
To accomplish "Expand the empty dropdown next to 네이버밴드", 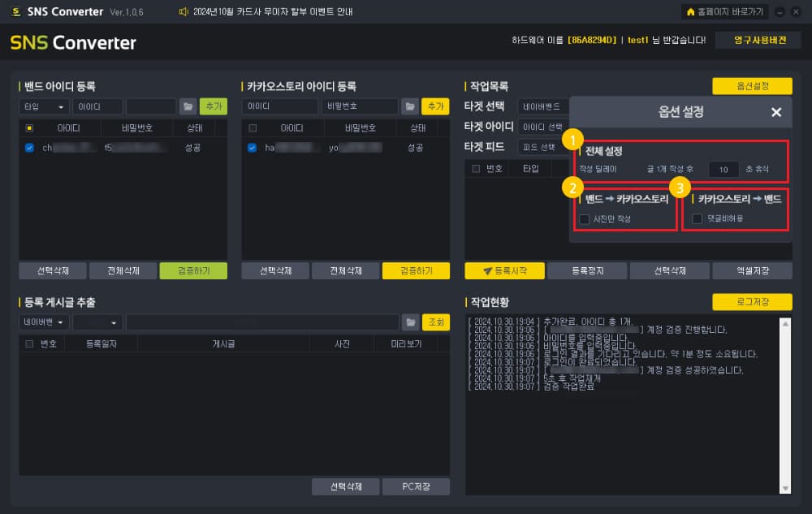I will click(98, 322).
